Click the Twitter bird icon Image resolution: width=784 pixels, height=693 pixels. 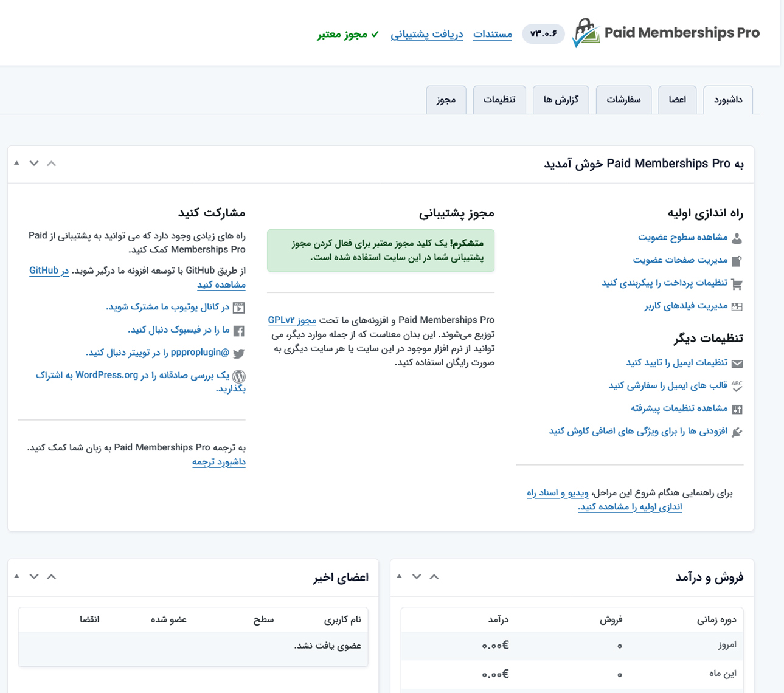point(239,353)
